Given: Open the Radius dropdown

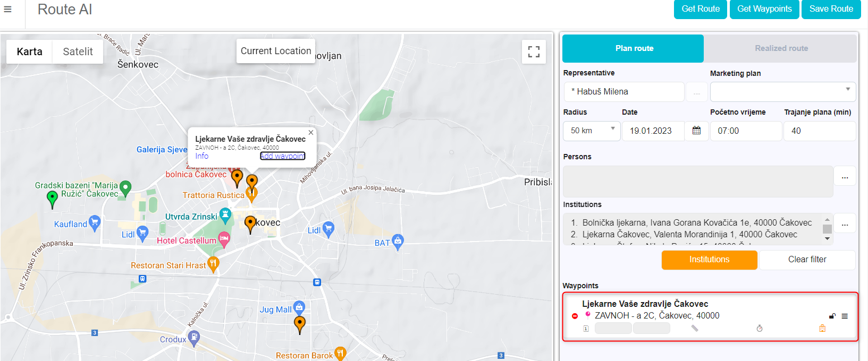Looking at the screenshot, I should pos(592,131).
